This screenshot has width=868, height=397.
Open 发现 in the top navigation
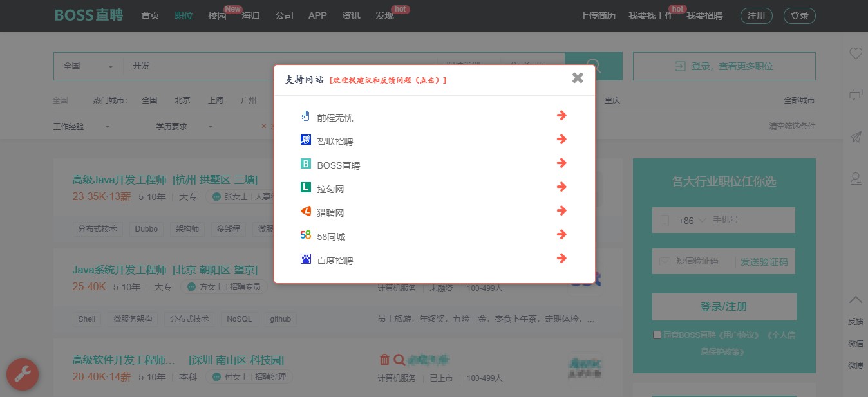[384, 15]
